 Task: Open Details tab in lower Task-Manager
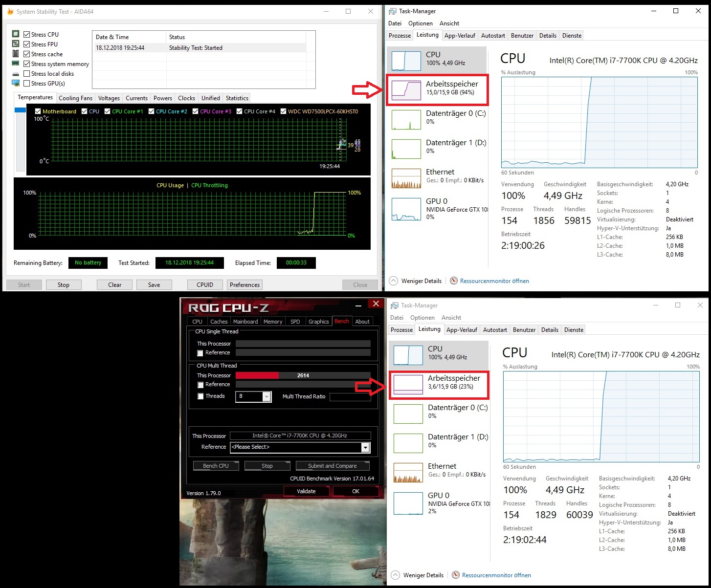tap(550, 329)
